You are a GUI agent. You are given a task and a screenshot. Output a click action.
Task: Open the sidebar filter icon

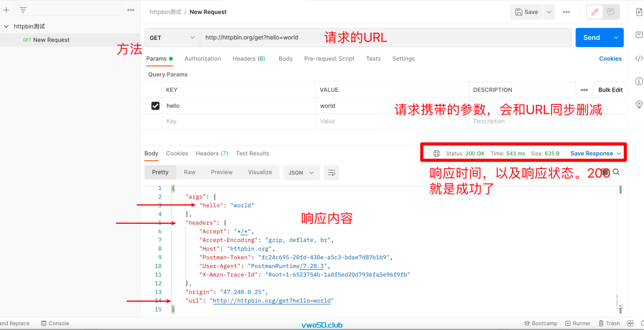(23, 10)
